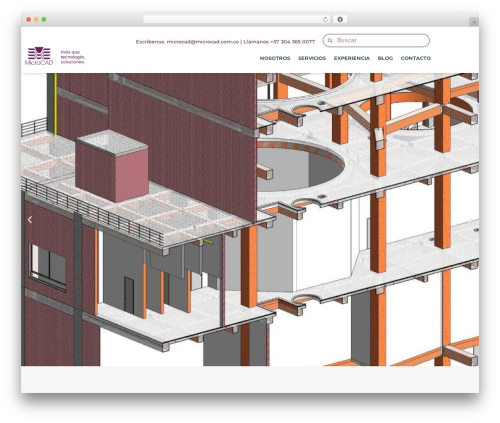
Task: Click the slogan "más que tecnología, soluciones."
Action: click(x=73, y=57)
